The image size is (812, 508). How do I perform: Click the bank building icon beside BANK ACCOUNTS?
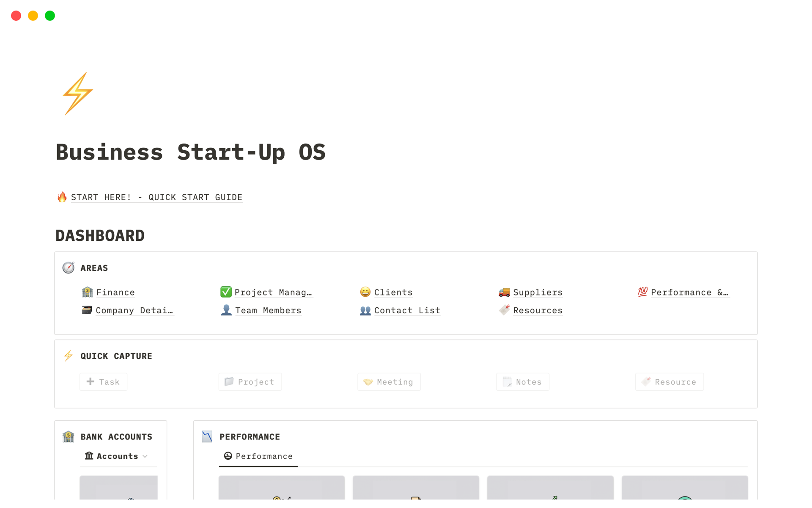(68, 436)
